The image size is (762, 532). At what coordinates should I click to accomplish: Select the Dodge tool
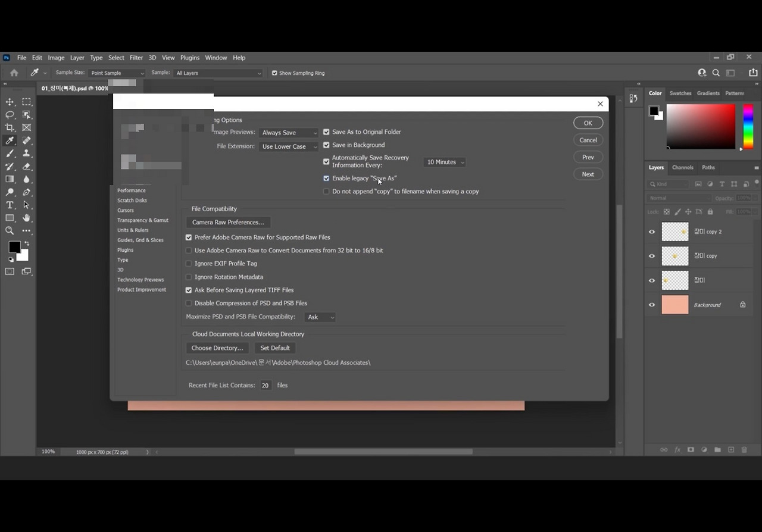pos(10,192)
